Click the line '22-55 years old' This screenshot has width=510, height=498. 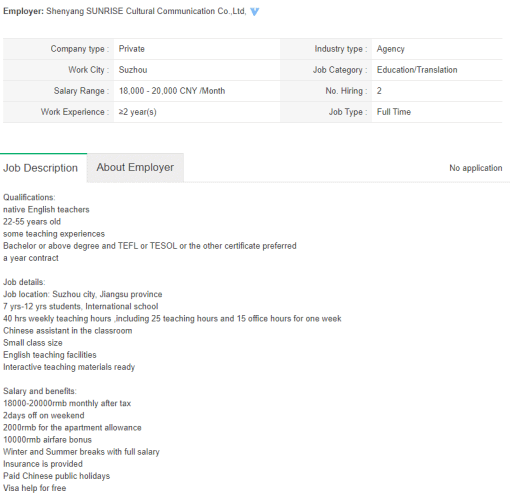pos(32,222)
